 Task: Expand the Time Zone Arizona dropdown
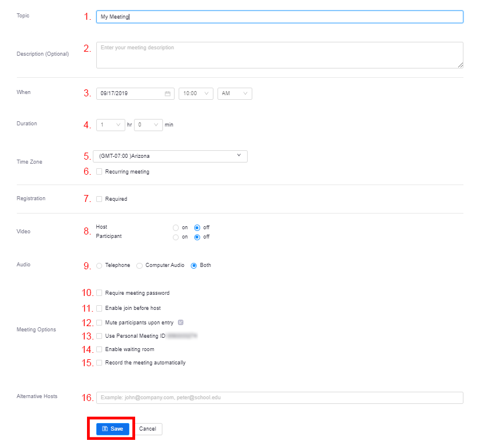pos(170,156)
